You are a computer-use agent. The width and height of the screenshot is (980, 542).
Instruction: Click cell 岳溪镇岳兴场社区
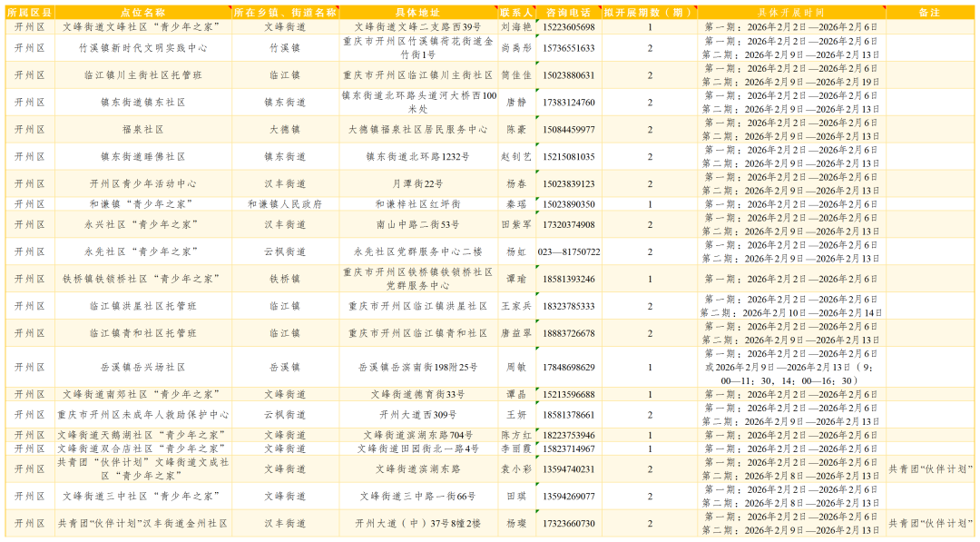143,367
